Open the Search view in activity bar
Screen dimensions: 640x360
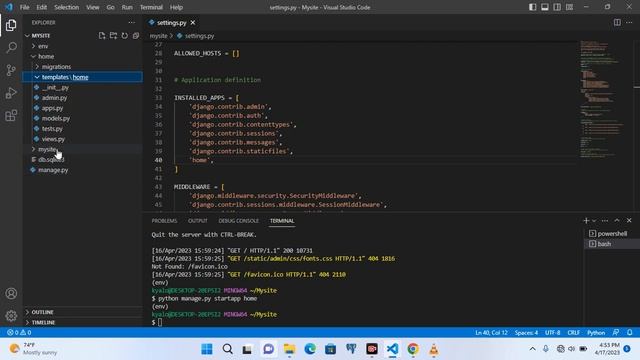[11, 47]
